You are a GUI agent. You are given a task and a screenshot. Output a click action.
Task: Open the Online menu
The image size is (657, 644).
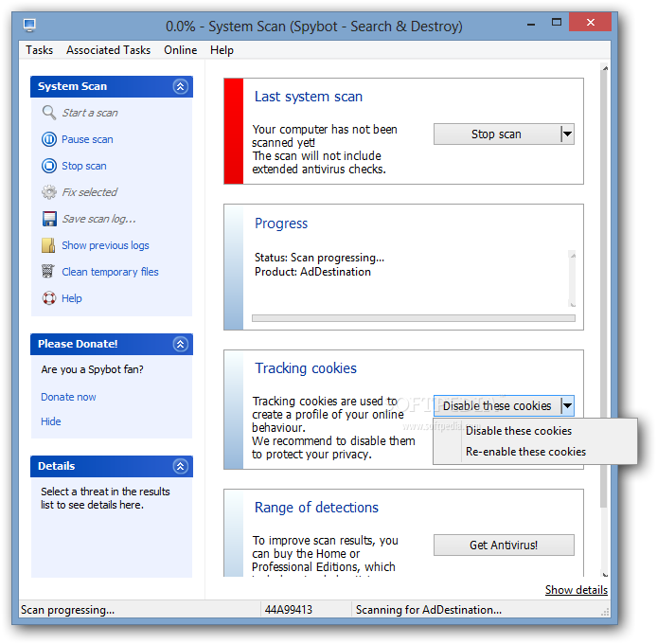click(180, 50)
